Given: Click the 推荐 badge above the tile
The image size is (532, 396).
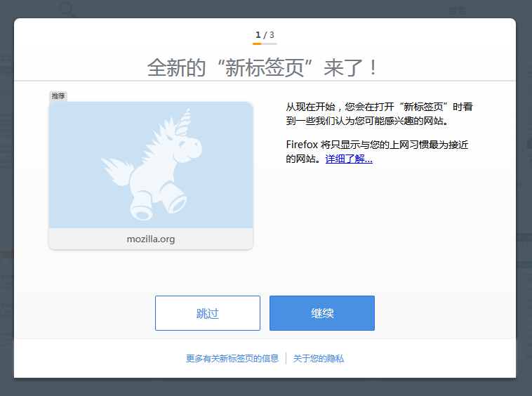Looking at the screenshot, I should pos(58,96).
